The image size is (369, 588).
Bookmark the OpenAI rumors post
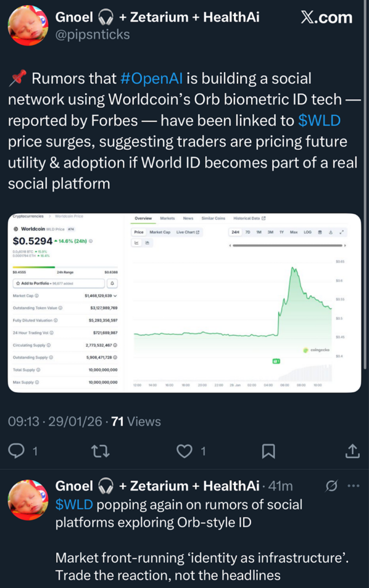click(268, 451)
